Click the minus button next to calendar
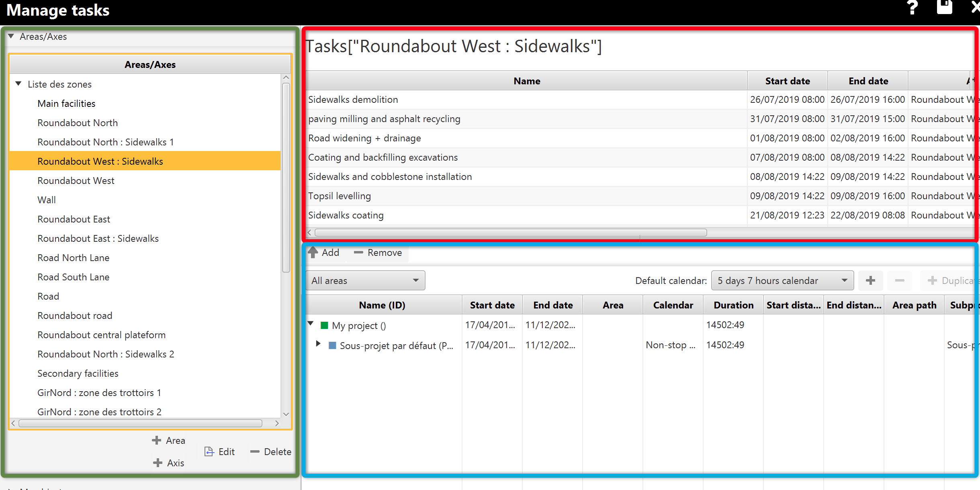 pos(900,280)
